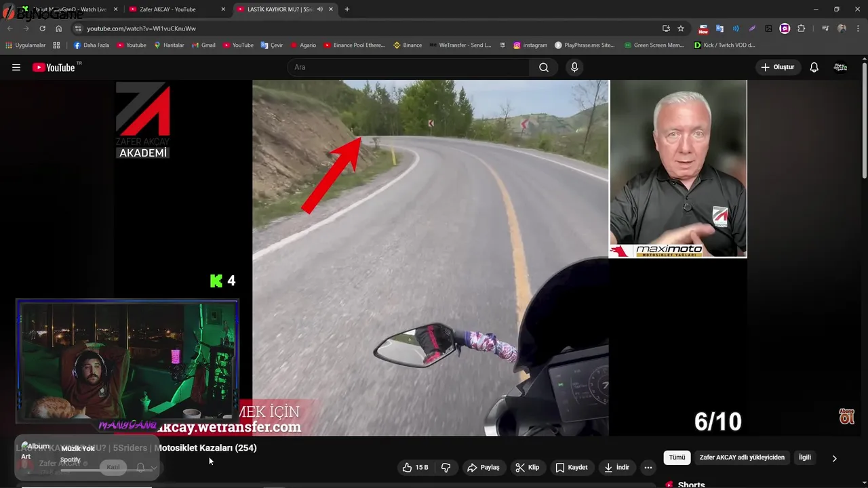Click the purple feather extension icon
The width and height of the screenshot is (868, 488).
point(752,28)
